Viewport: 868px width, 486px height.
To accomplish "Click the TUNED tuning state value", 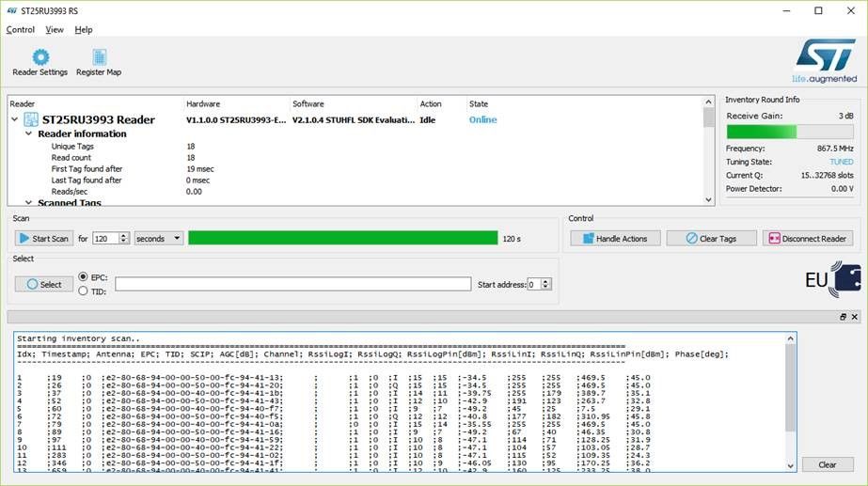I will coord(842,163).
